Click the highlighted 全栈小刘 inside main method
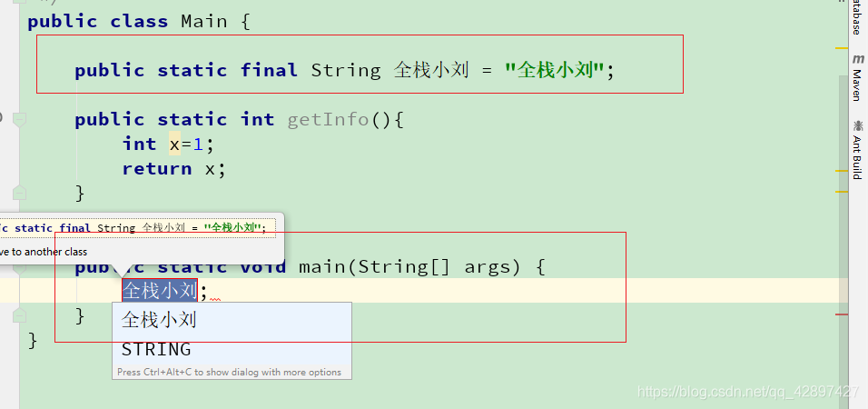Viewport: 868px width, 409px height. point(160,291)
